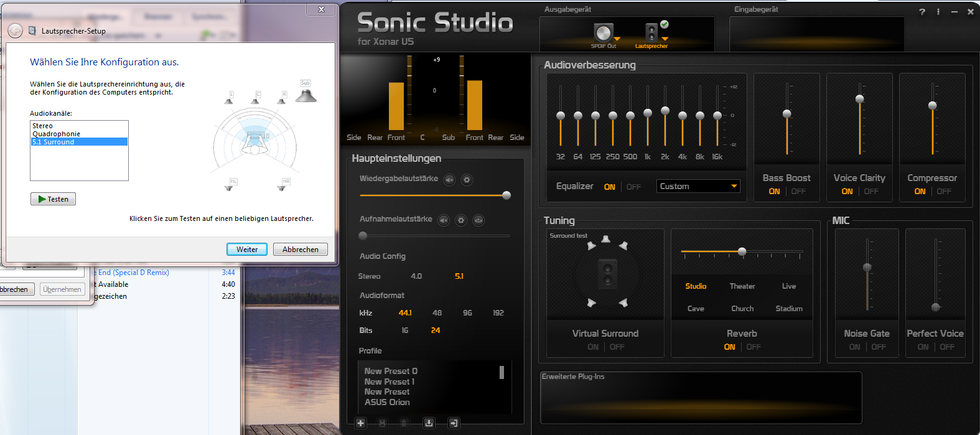Select Stereo audio config
Viewport: 980px width, 435px height.
tap(369, 276)
